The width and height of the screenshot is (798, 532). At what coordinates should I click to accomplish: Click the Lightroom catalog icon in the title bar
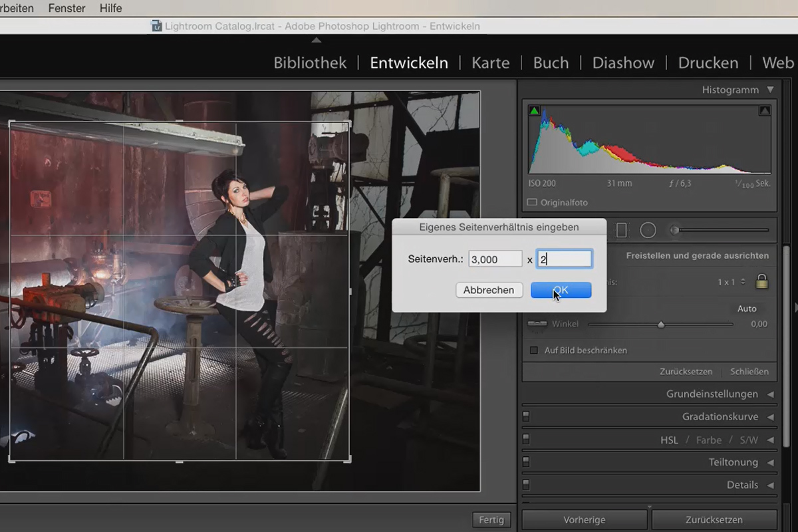(x=156, y=27)
